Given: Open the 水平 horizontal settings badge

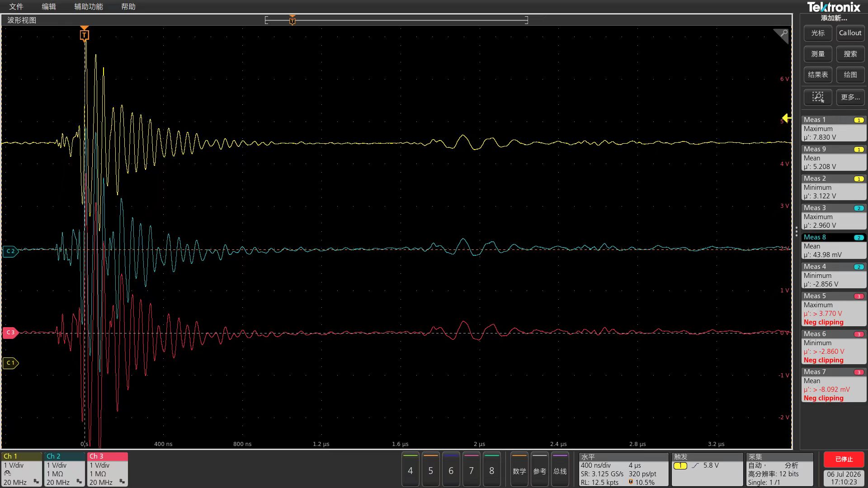Looking at the screenshot, I should tap(623, 469).
